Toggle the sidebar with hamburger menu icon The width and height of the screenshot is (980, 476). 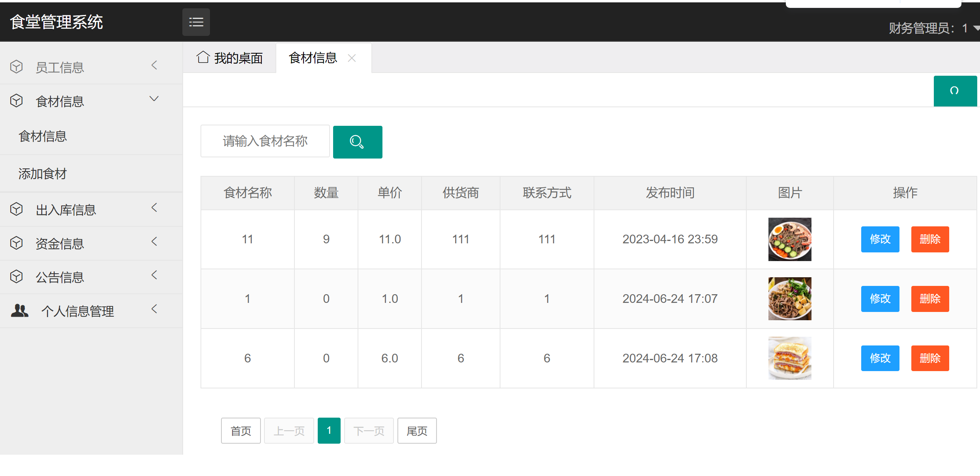(196, 22)
